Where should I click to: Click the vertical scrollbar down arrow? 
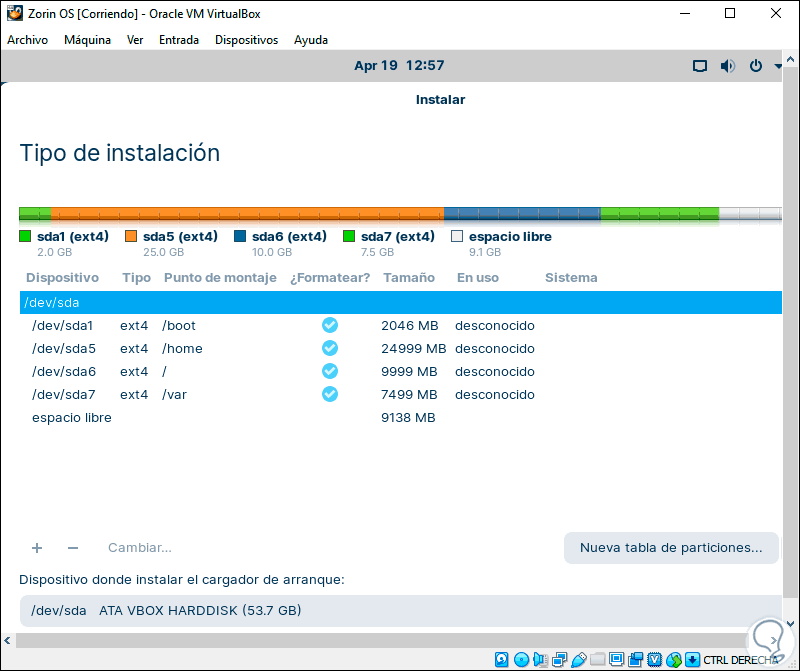pyautogui.click(x=790, y=624)
